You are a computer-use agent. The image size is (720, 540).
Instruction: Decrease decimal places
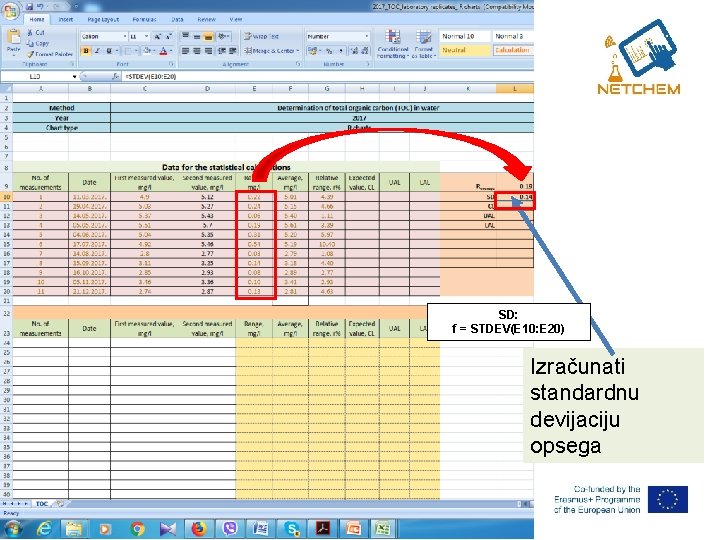[x=365, y=51]
